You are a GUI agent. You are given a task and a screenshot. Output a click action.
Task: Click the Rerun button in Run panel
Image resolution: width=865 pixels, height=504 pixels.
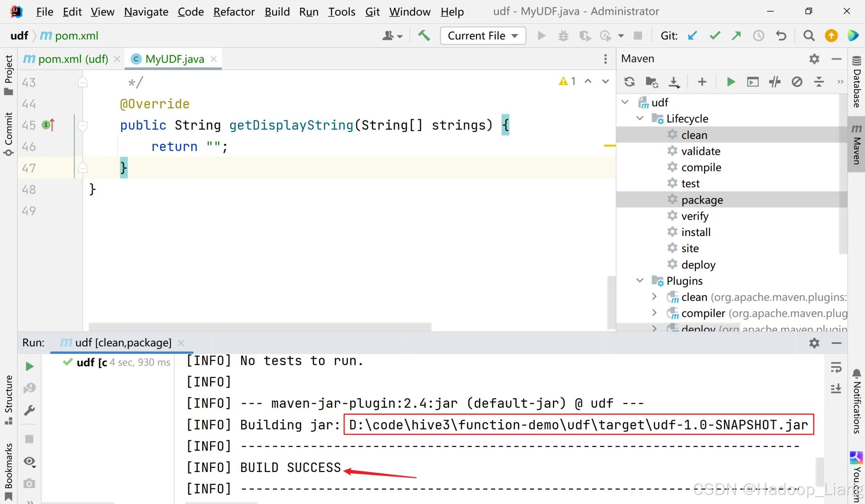(x=29, y=366)
